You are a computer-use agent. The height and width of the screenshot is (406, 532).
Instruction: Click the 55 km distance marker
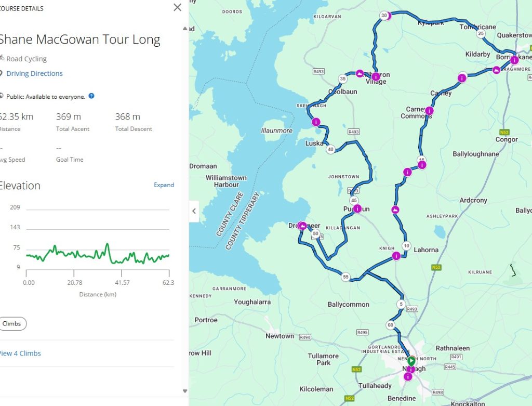tap(346, 277)
